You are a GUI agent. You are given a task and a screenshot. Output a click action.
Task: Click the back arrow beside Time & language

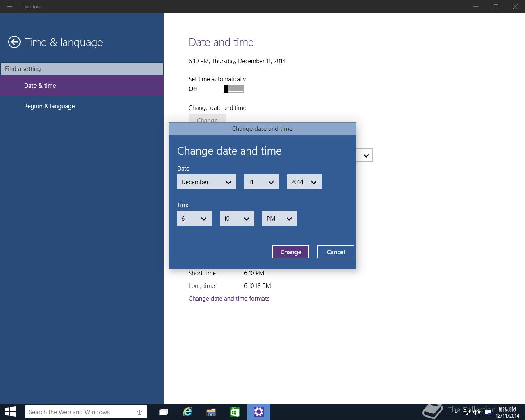[x=14, y=42]
